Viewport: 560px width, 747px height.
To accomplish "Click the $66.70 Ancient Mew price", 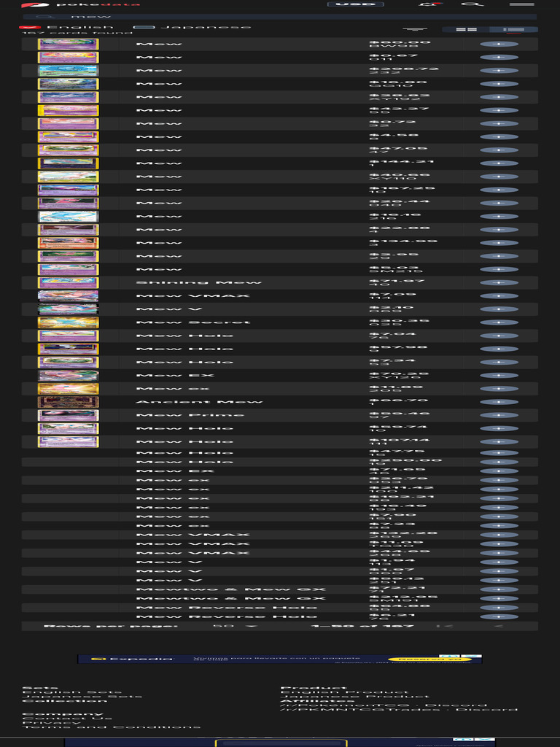I will [x=399, y=400].
